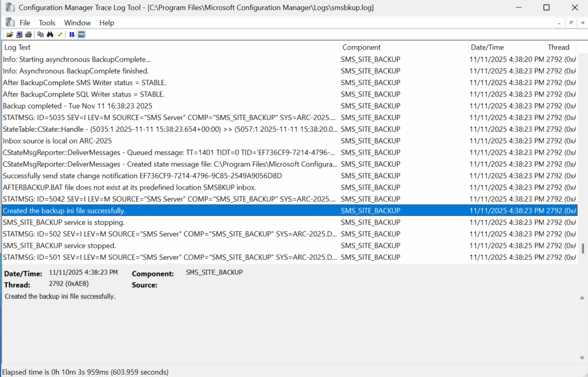Click the Highlight pencil toolbar icon
Viewport: 588px width, 377px height.
click(x=59, y=34)
